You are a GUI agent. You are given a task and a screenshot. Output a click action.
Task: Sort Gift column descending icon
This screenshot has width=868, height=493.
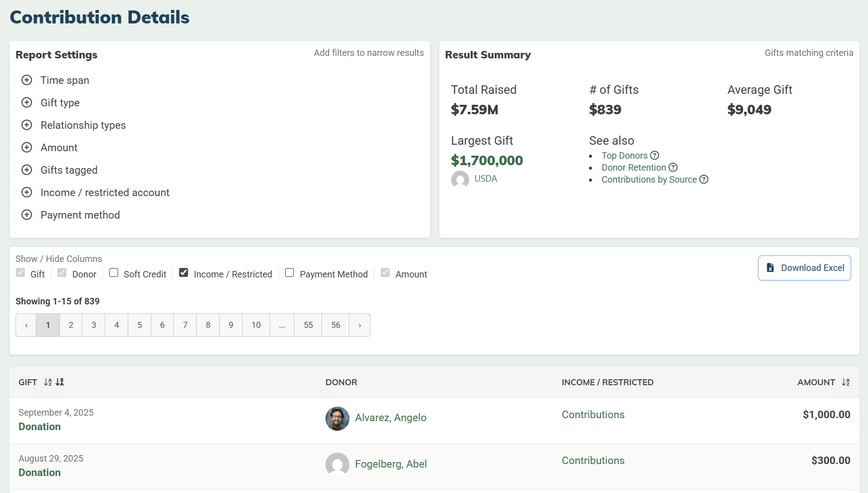60,382
